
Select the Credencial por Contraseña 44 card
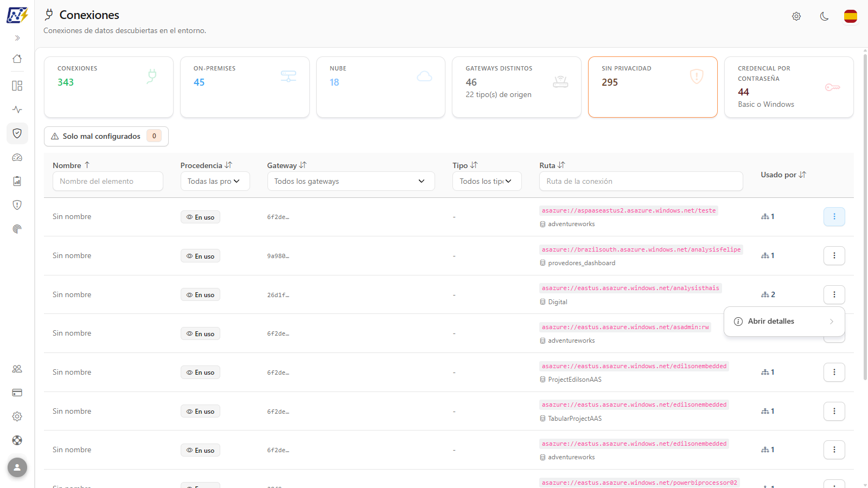(x=789, y=87)
